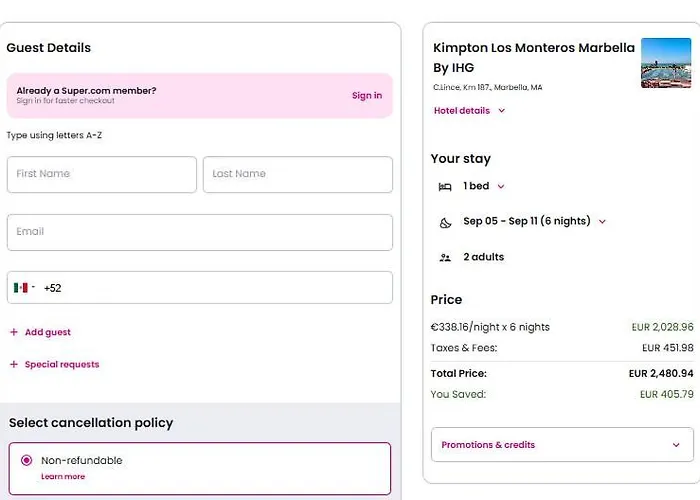Expand the Promotions & credits box
The image size is (700, 500).
click(562, 445)
